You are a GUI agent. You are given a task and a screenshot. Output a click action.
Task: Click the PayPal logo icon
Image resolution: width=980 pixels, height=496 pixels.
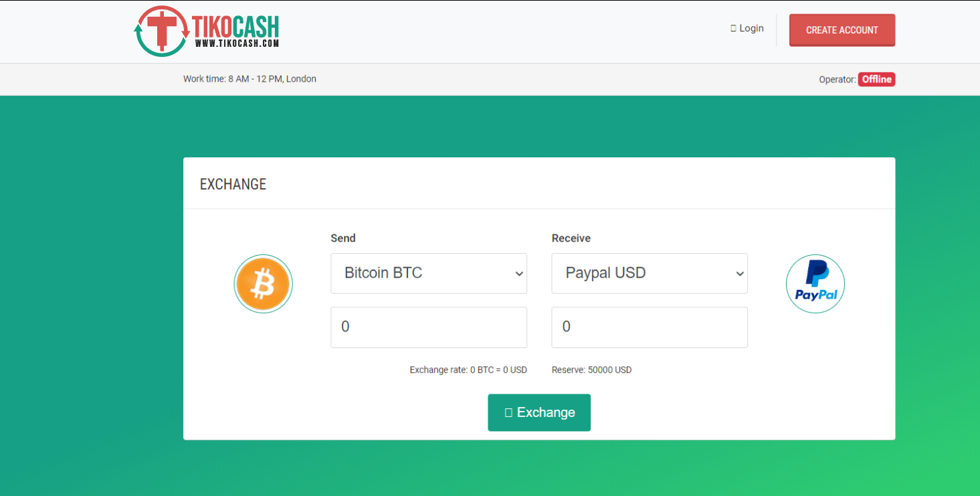815,284
